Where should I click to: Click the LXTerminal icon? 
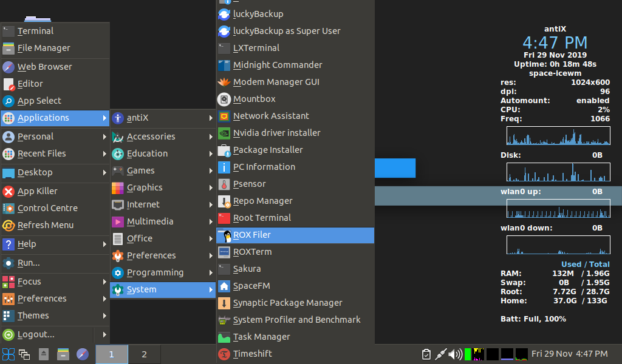point(224,49)
